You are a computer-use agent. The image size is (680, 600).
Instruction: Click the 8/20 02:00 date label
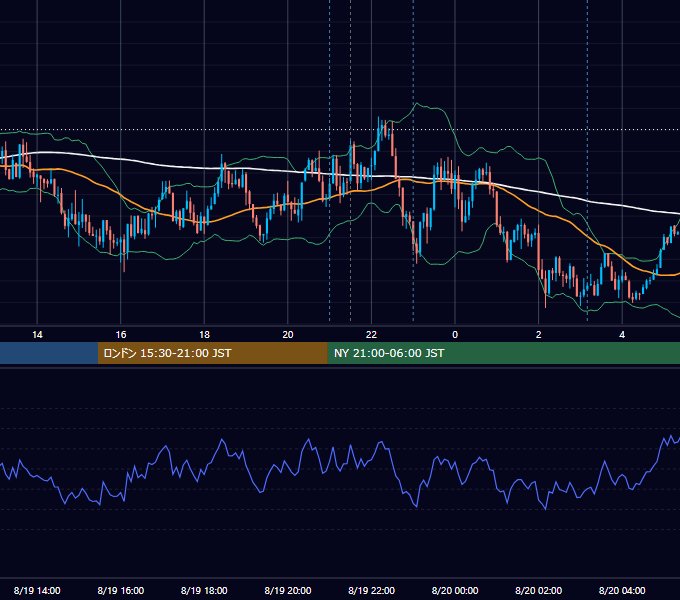coord(539,590)
